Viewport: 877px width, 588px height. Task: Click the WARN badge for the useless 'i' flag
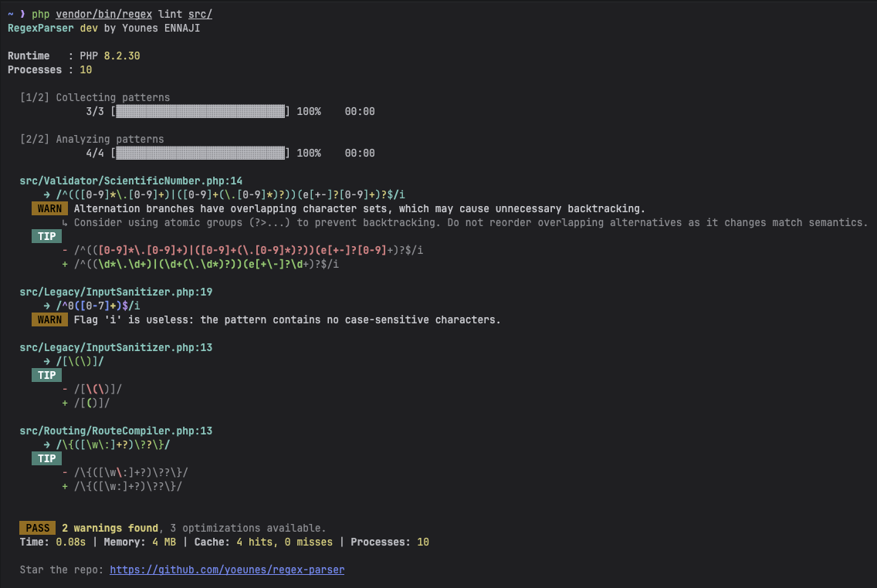point(49,319)
